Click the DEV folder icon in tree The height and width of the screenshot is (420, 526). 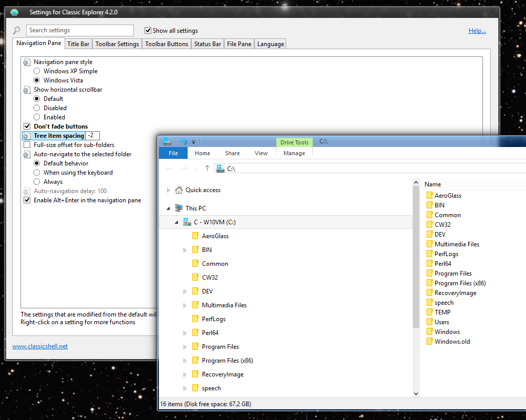(x=195, y=291)
